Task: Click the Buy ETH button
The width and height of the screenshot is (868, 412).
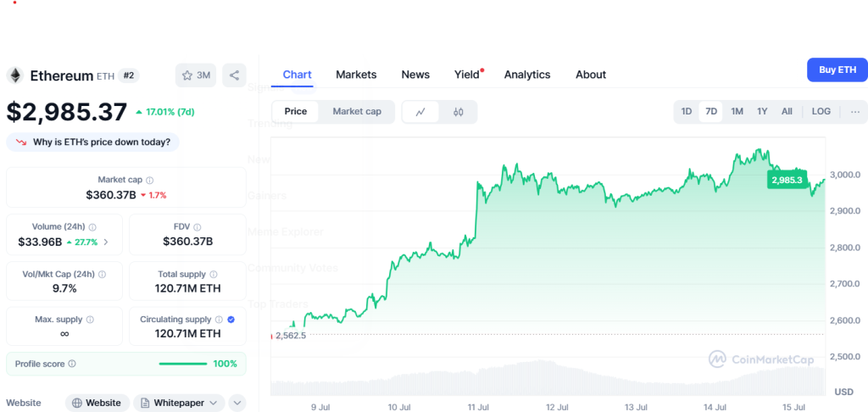Action: tap(837, 70)
